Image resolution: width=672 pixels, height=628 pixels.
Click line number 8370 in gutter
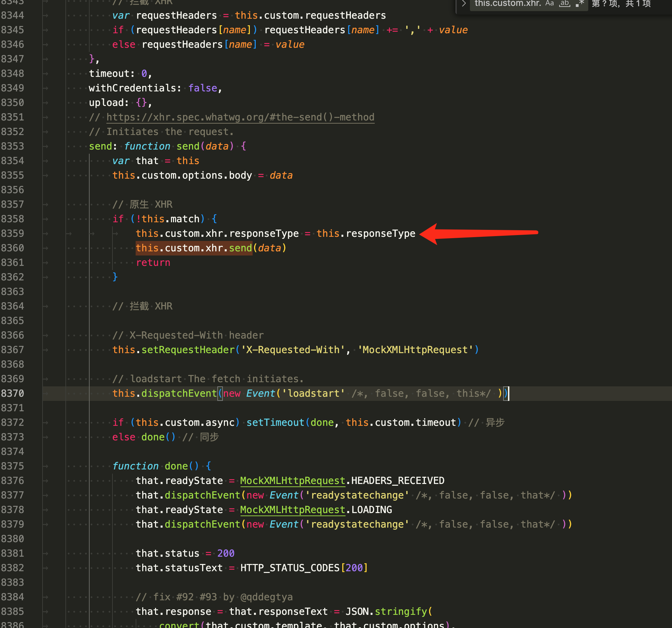[12, 393]
